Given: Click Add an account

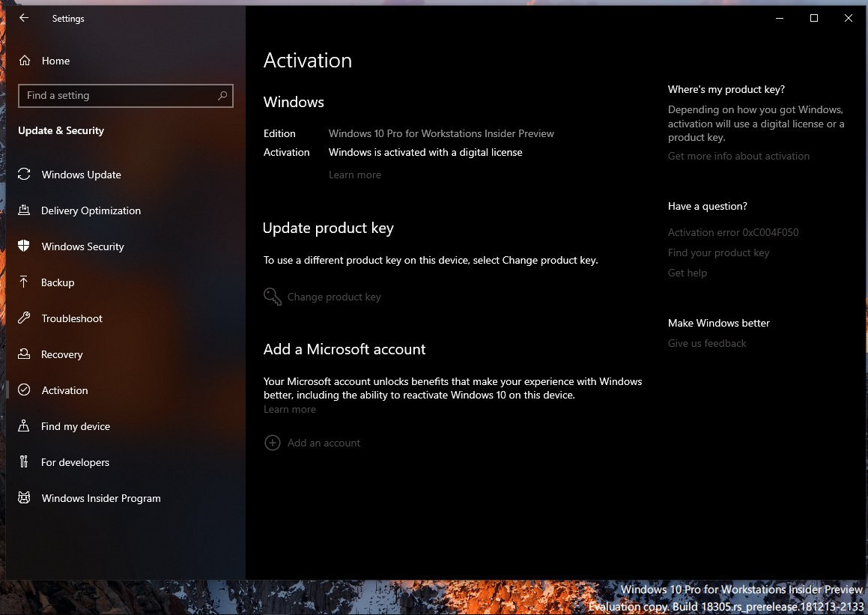Looking at the screenshot, I should (324, 443).
